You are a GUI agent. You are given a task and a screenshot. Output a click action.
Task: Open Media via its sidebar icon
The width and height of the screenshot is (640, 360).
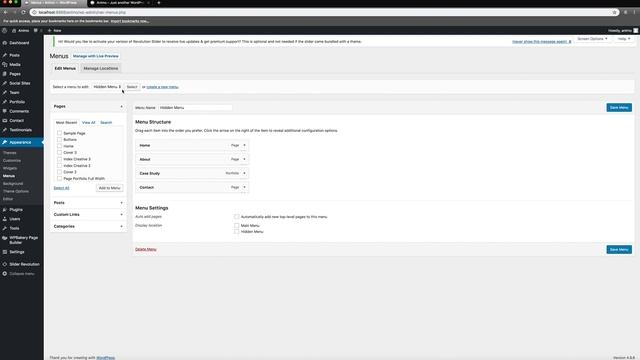(4, 64)
